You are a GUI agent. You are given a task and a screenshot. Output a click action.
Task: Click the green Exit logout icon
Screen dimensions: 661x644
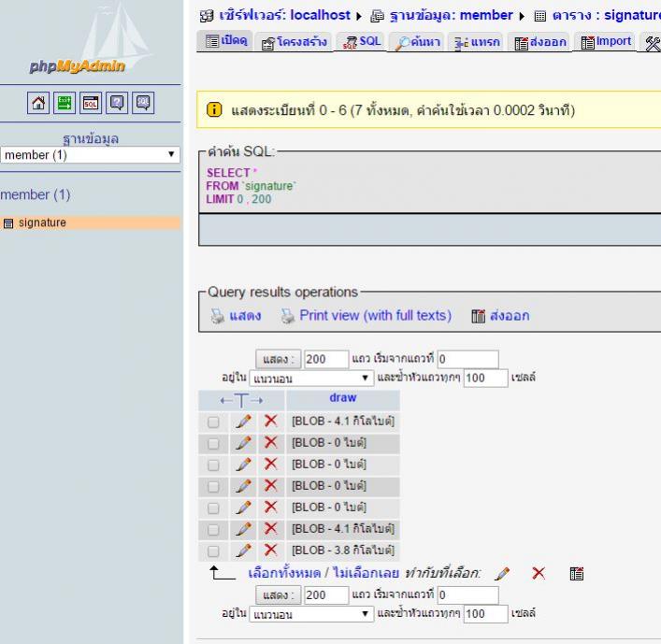click(x=65, y=103)
